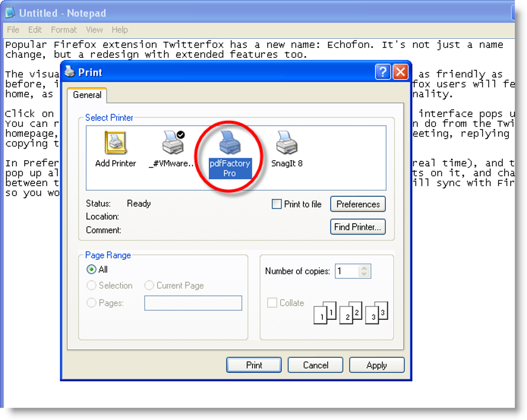Open printer Preferences
Screen dimensions: 527x420
click(x=358, y=204)
